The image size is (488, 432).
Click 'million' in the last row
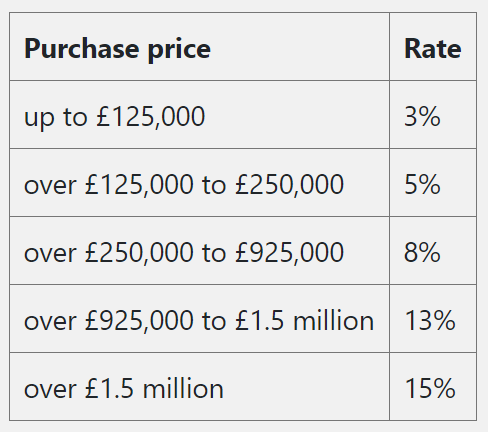pyautogui.click(x=183, y=388)
